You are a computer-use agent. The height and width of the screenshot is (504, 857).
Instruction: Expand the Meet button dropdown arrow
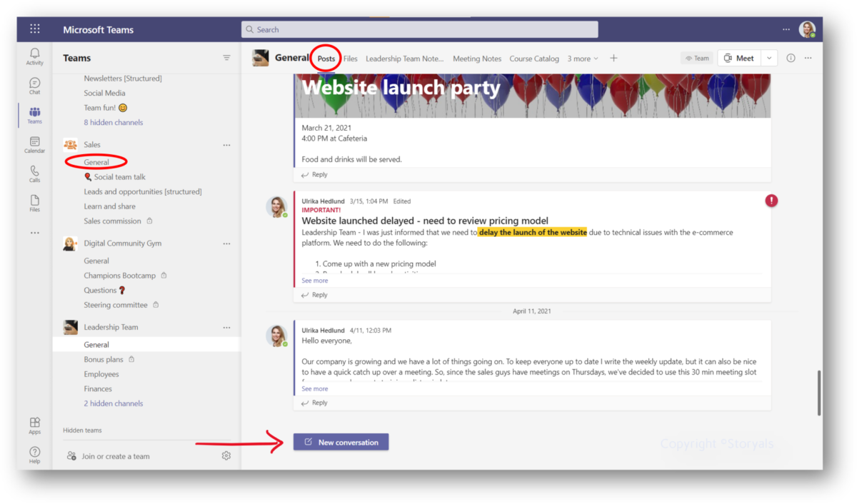pos(769,58)
